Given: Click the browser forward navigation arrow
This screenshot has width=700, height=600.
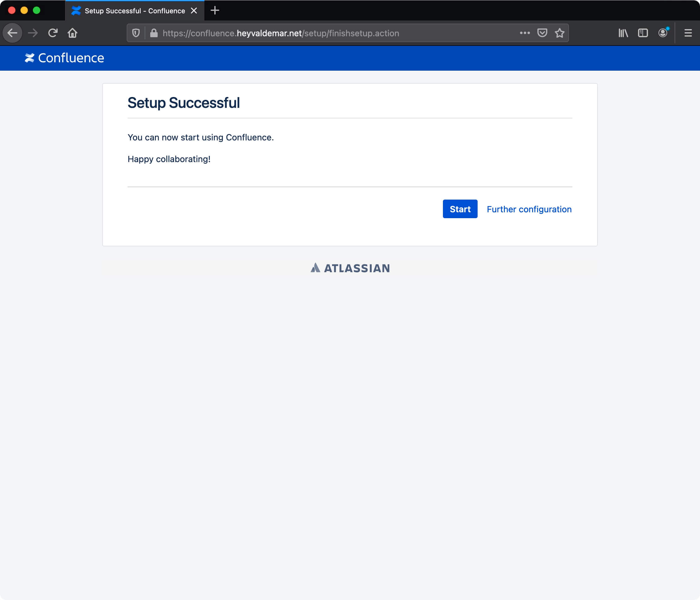Looking at the screenshot, I should click(x=33, y=33).
